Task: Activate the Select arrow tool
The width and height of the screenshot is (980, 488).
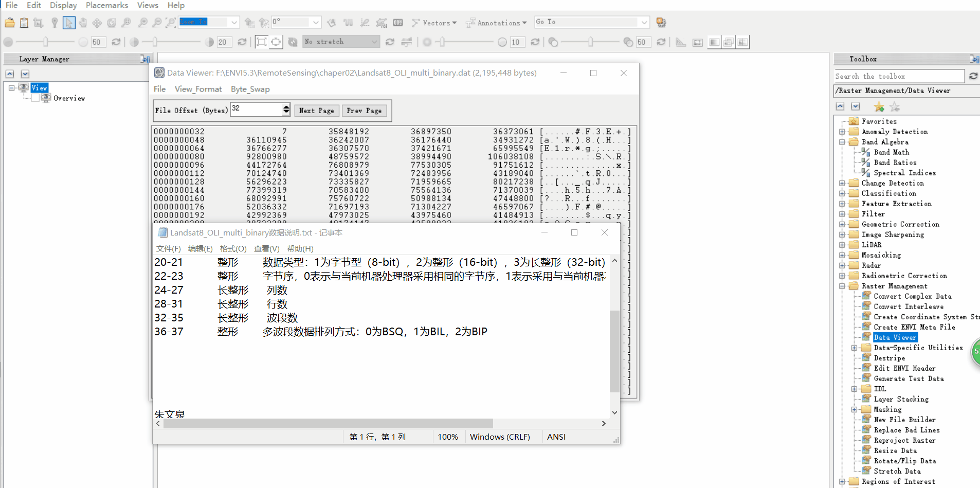Action: click(x=69, y=23)
